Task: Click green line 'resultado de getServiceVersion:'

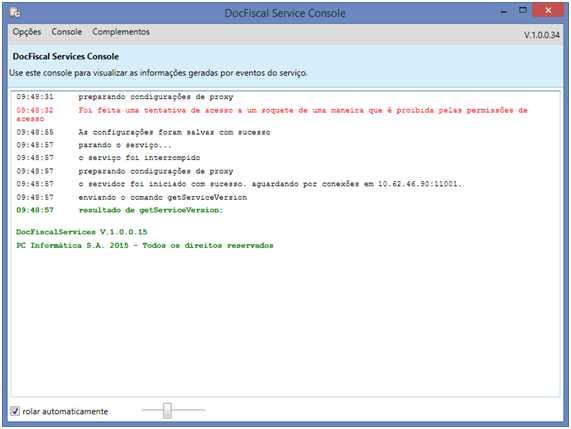Action: point(119,210)
